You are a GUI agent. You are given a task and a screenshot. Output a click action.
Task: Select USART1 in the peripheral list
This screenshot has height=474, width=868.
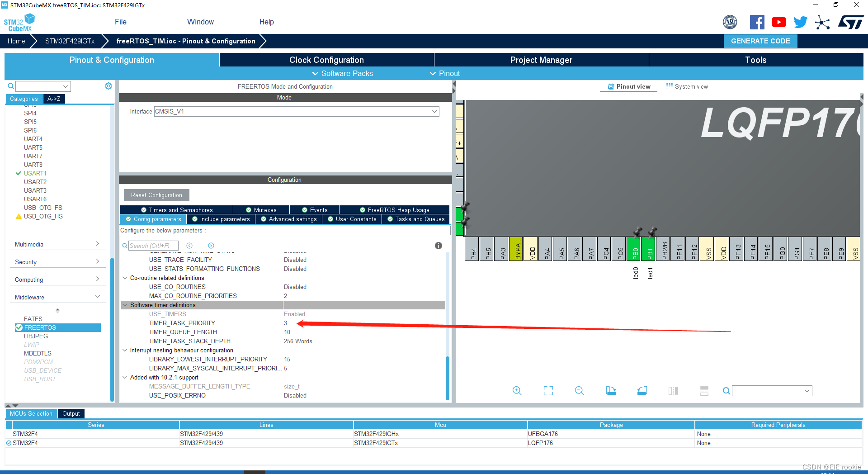click(35, 173)
